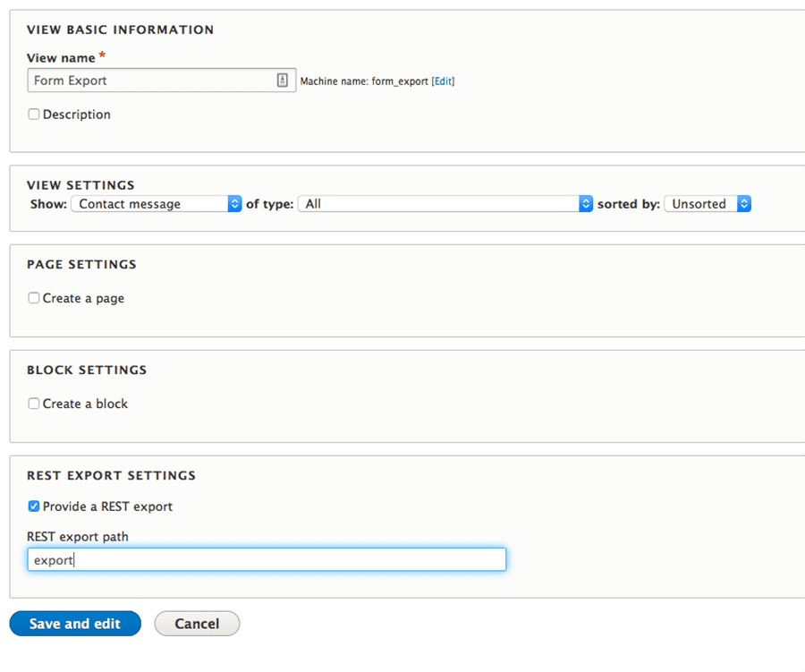Click the blue arrows on Contact message select
The width and height of the screenshot is (805, 672).
tap(234, 204)
